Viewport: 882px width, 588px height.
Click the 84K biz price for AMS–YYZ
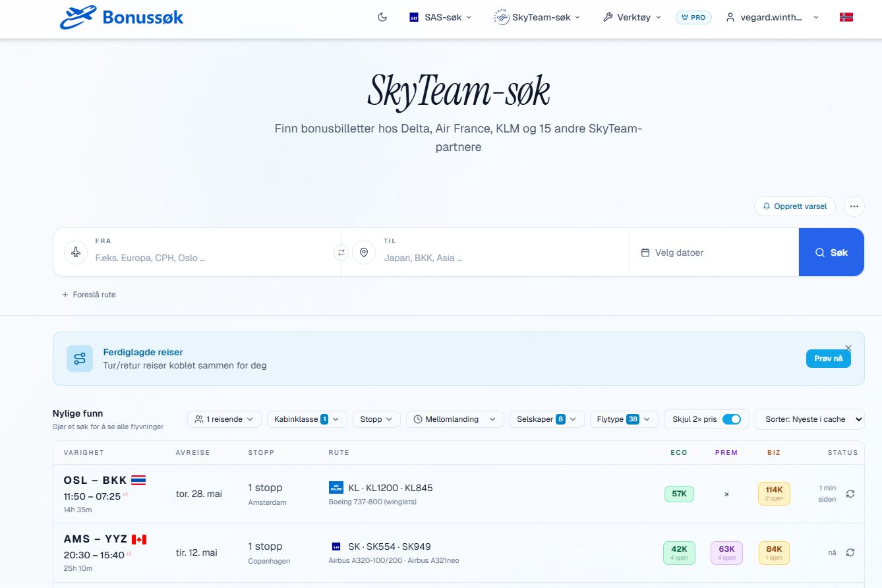tap(774, 552)
